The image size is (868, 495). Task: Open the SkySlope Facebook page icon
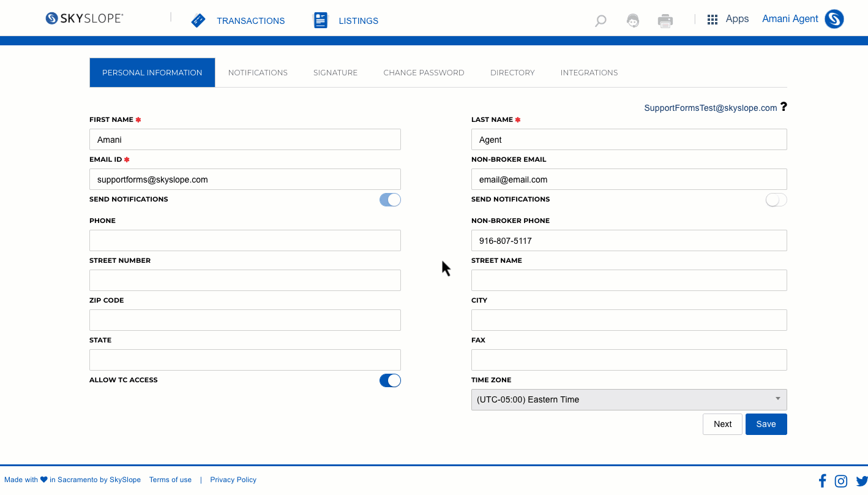(x=822, y=481)
